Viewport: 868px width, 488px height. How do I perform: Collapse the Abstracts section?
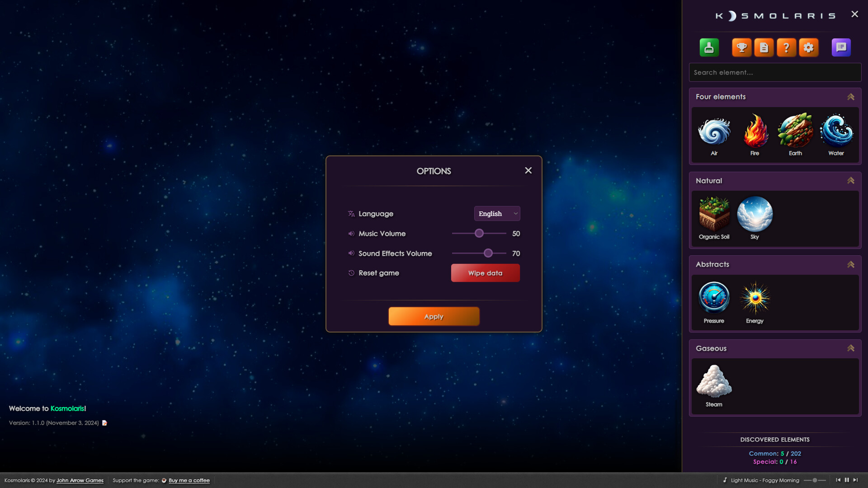pyautogui.click(x=851, y=264)
